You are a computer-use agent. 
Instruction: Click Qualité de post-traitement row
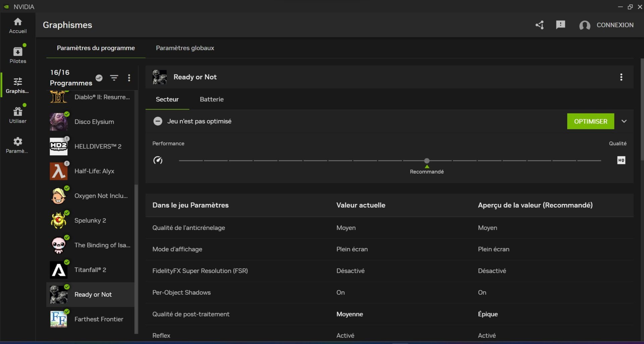tap(389, 314)
